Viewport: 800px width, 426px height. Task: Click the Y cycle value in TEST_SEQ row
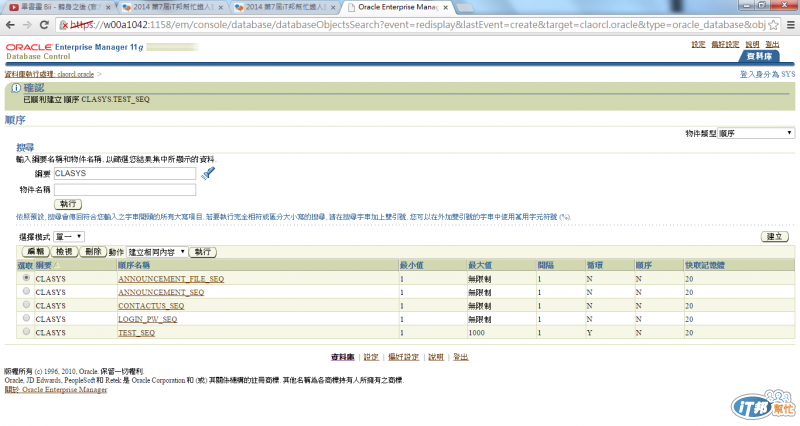589,333
